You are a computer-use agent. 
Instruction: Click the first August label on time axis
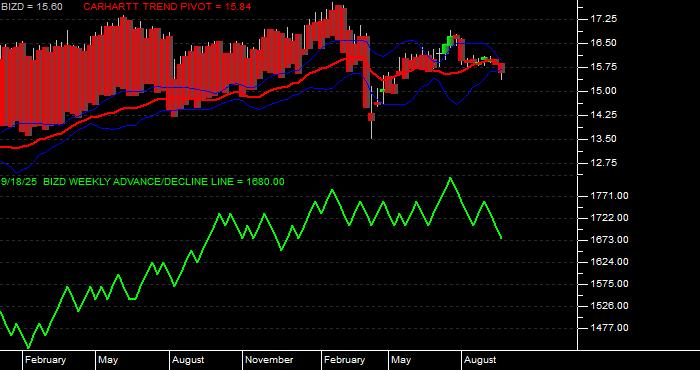click(188, 360)
